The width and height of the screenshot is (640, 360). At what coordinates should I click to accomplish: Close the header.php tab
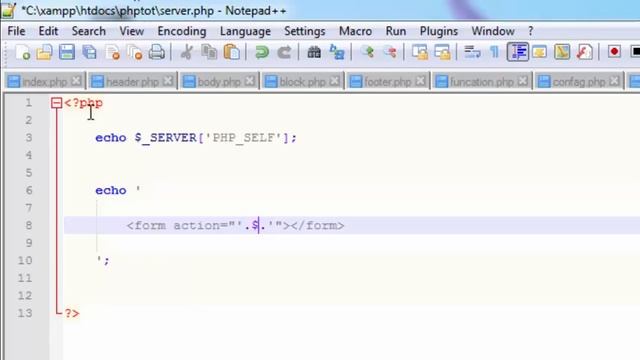click(168, 81)
